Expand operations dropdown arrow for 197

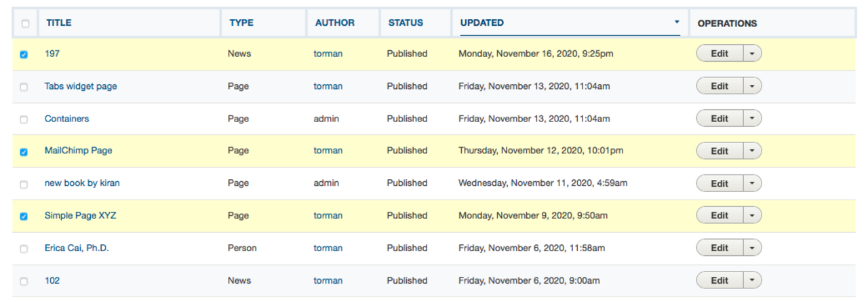pyautogui.click(x=752, y=54)
